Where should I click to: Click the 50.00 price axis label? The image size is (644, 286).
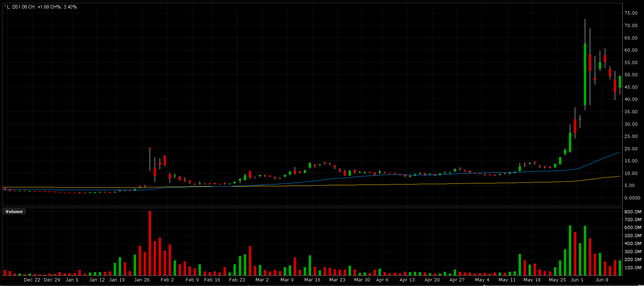pos(631,75)
